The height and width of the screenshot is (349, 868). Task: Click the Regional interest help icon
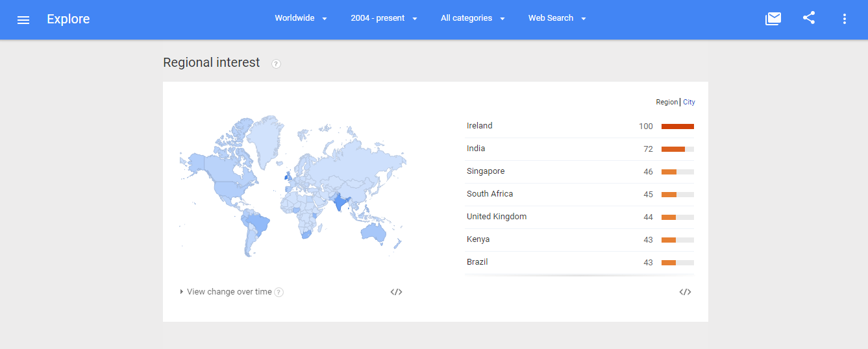tap(276, 64)
